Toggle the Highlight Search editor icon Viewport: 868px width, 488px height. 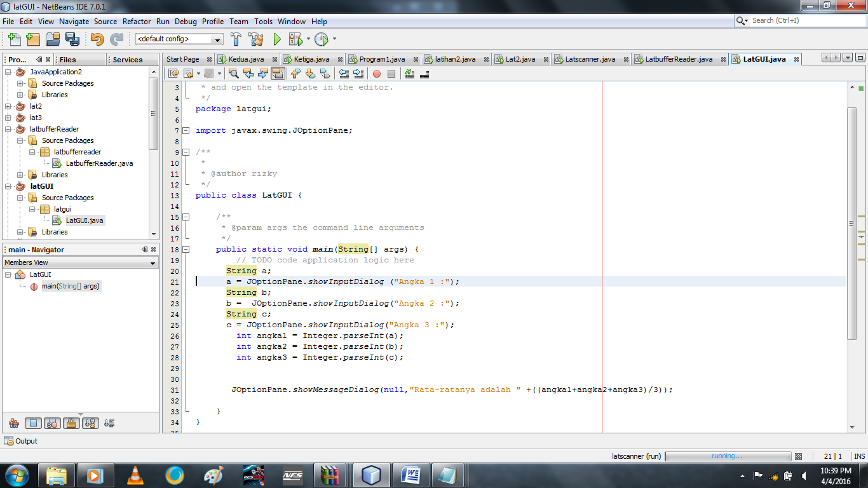tap(278, 74)
